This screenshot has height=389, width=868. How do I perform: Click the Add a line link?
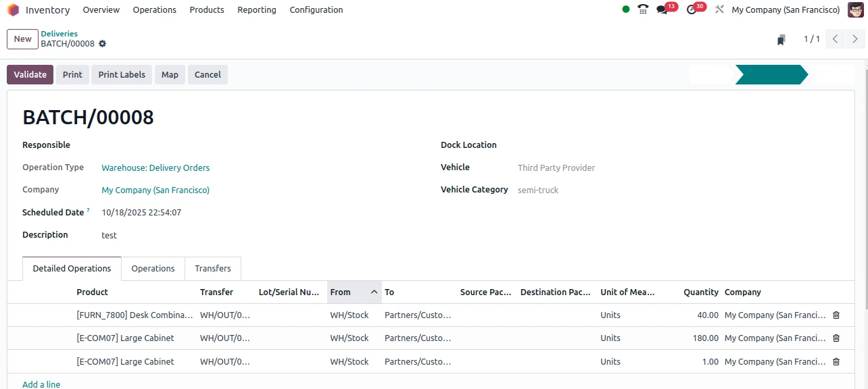[x=41, y=384]
